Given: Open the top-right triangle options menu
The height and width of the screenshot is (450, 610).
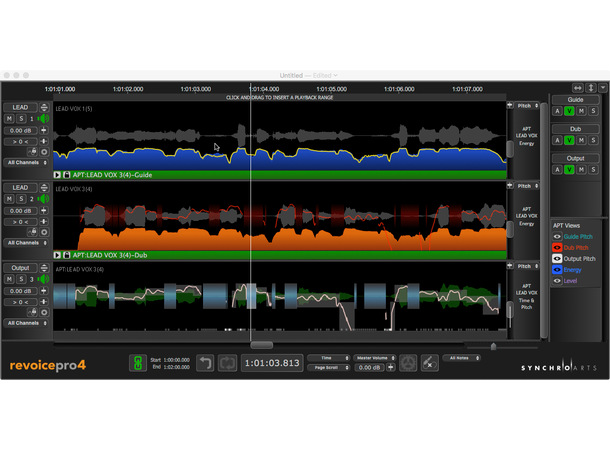Looking at the screenshot, I should (x=603, y=88).
